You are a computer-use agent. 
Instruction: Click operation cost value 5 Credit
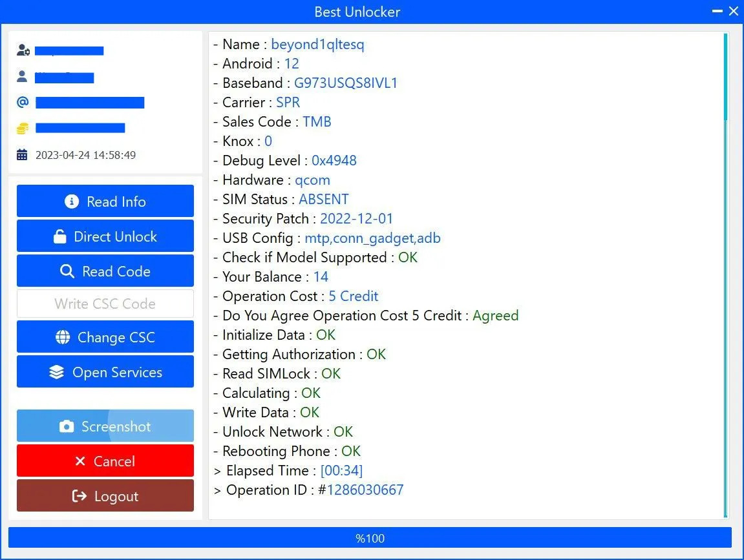tap(354, 296)
